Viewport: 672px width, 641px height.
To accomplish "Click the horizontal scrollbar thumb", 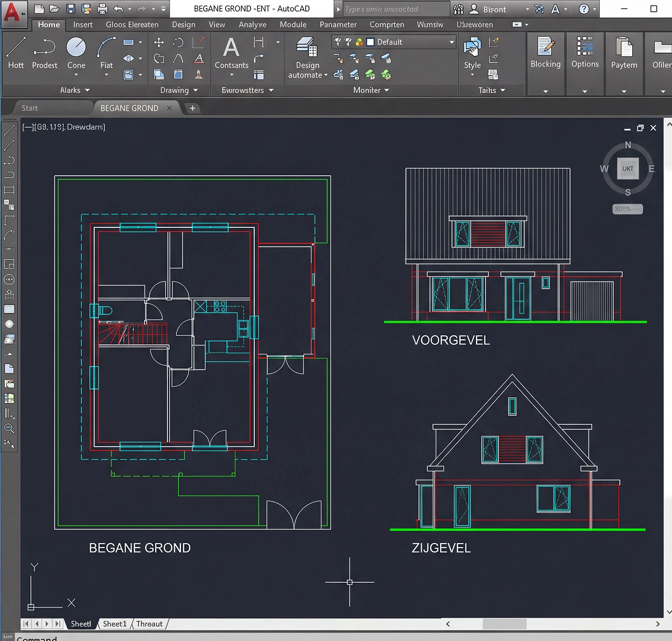I will point(504,624).
